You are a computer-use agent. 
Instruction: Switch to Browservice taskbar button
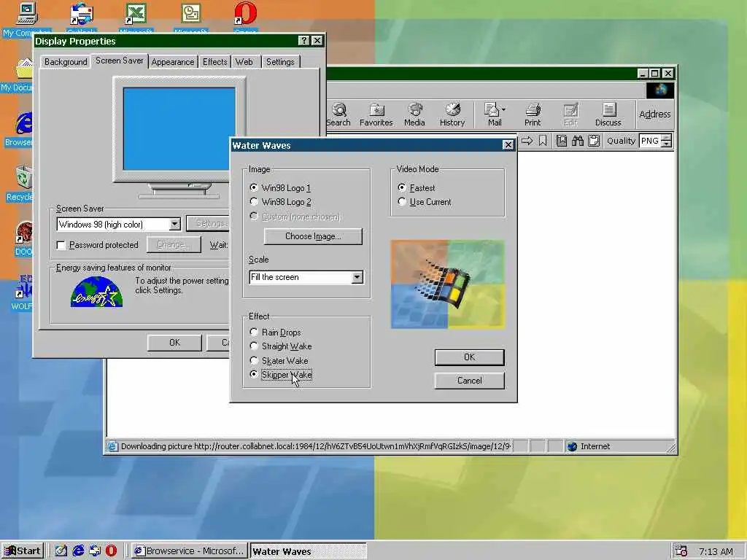[190, 551]
